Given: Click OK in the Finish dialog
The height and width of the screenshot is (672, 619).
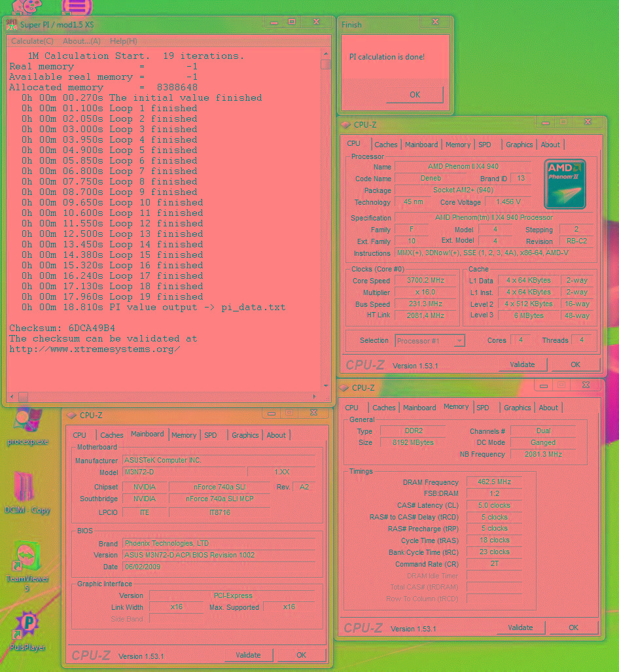Looking at the screenshot, I should [x=415, y=95].
